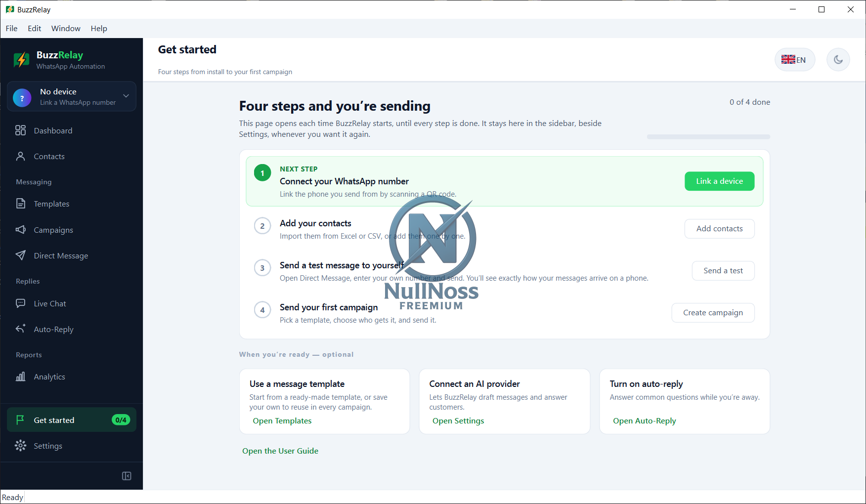
Task: Click the step 3 number circle
Action: tap(262, 268)
